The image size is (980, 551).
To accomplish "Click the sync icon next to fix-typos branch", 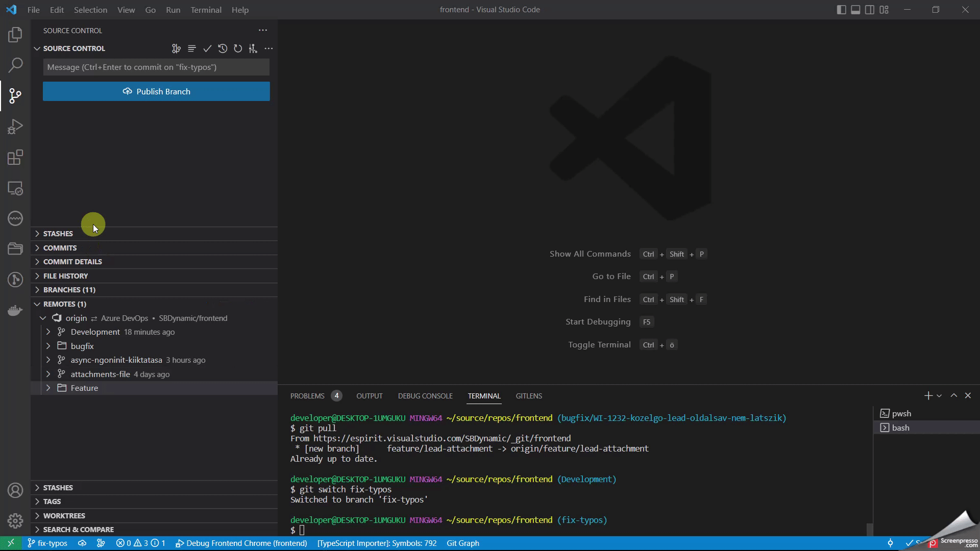I will tap(83, 543).
